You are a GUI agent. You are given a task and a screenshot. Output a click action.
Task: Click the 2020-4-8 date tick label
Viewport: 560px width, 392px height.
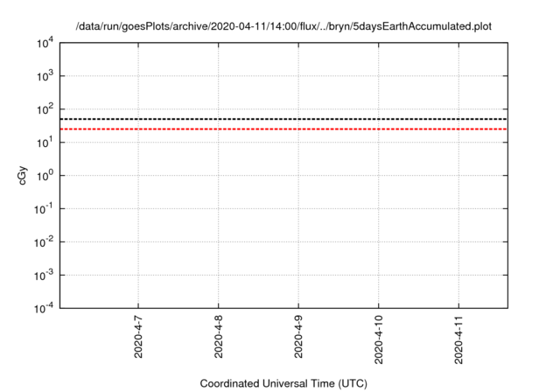(218, 337)
